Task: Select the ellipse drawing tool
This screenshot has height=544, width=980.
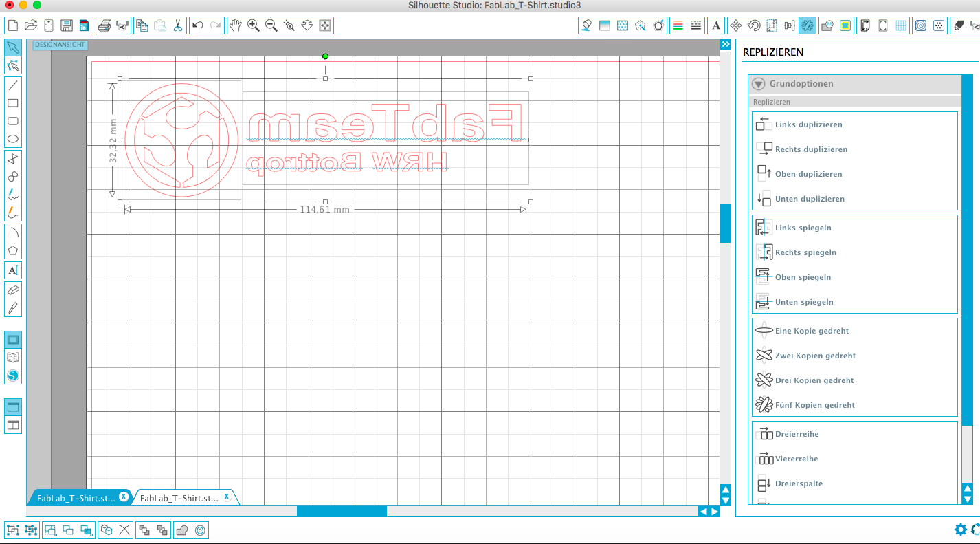Action: 13,139
